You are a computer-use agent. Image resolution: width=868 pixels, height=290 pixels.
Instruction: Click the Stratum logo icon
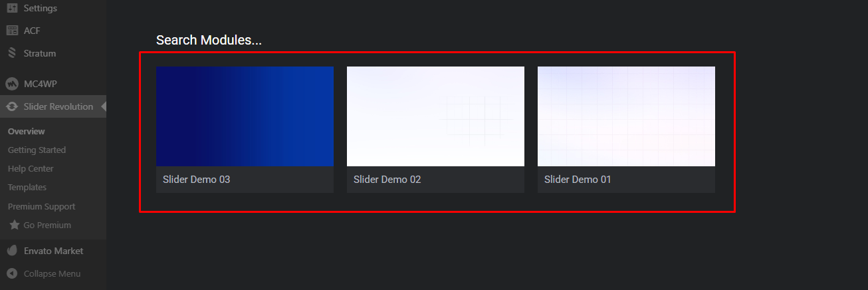[12, 53]
